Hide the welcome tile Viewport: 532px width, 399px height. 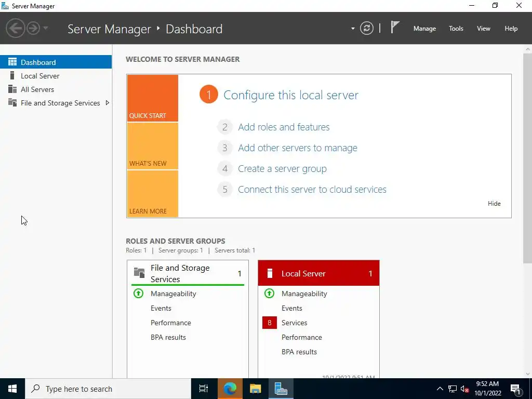click(494, 204)
